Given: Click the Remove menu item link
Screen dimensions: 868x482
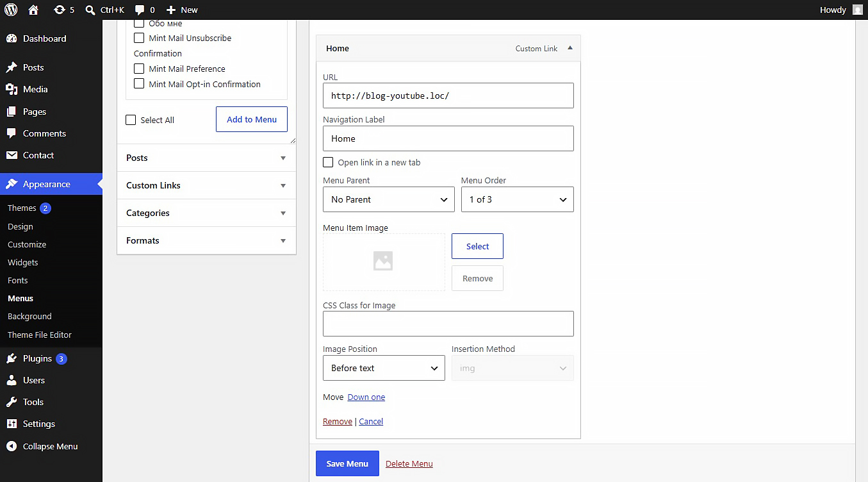Looking at the screenshot, I should point(338,421).
